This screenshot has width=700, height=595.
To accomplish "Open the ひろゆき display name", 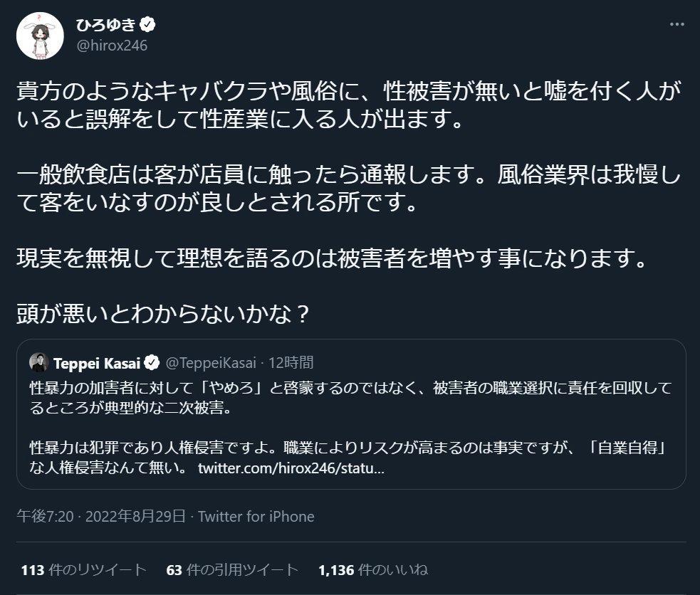I will click(106, 25).
